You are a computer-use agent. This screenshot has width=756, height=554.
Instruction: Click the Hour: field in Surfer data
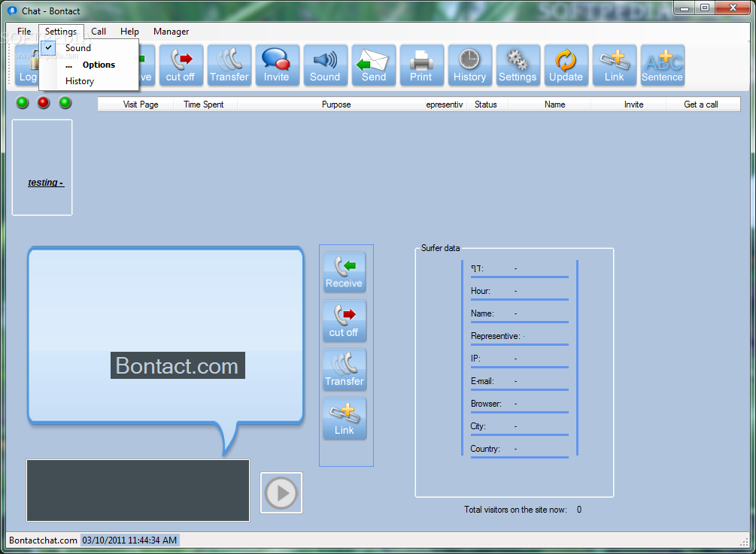[519, 291]
